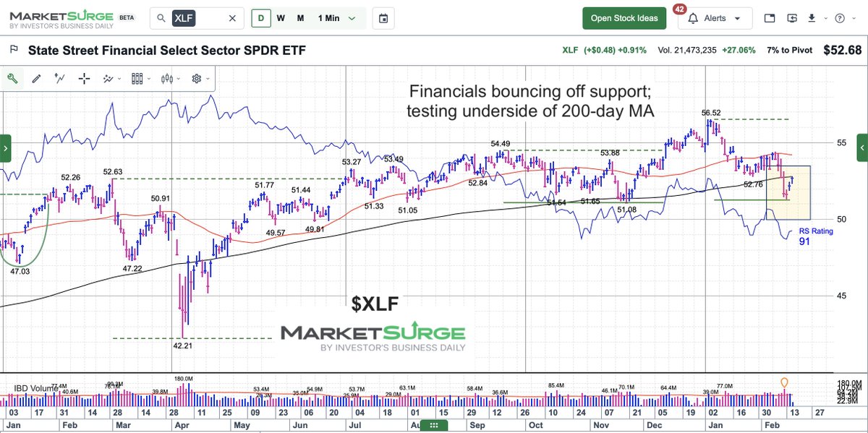The height and width of the screenshot is (433, 868).
Task: Activate the crosshair cursor tool
Action: [85, 79]
